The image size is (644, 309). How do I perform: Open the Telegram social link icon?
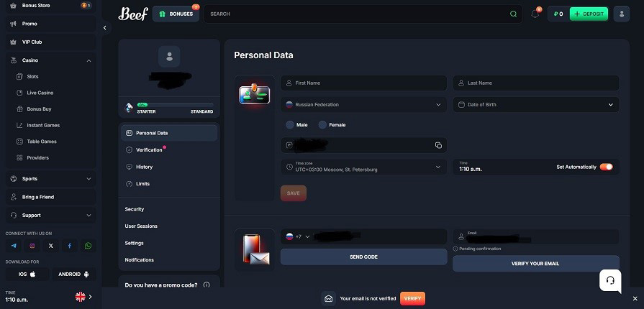pos(13,246)
